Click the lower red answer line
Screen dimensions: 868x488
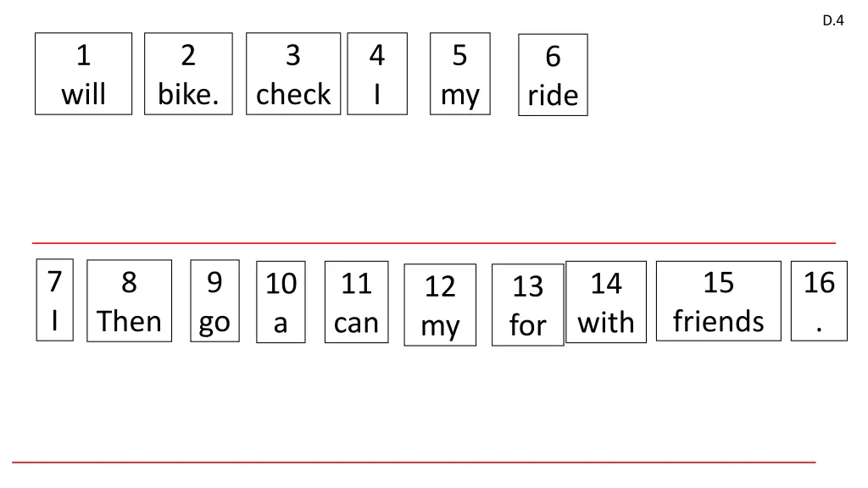[x=414, y=462]
